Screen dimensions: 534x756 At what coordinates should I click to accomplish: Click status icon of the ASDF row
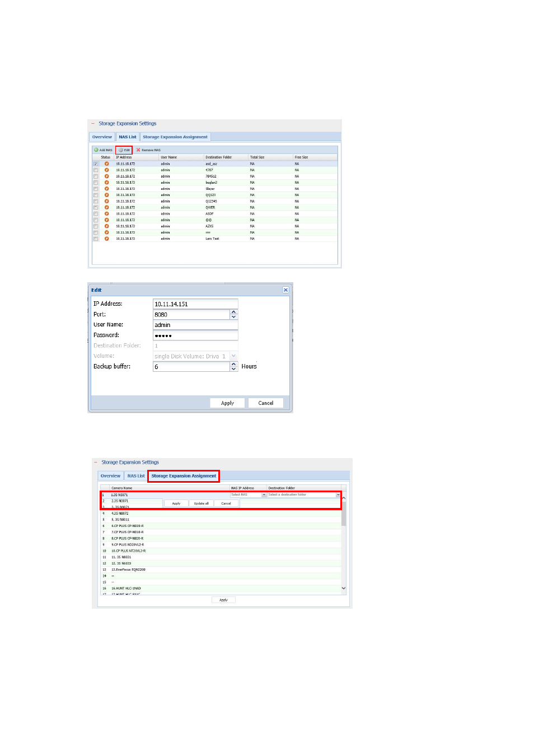[x=107, y=213]
